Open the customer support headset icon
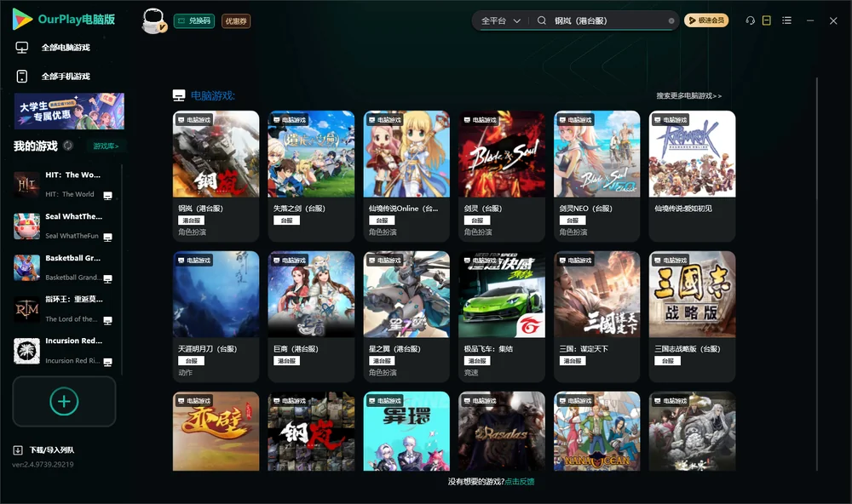 [751, 20]
